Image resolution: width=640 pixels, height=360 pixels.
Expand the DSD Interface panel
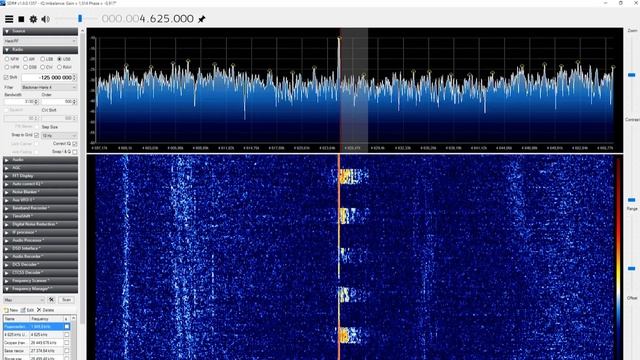[x=40, y=248]
